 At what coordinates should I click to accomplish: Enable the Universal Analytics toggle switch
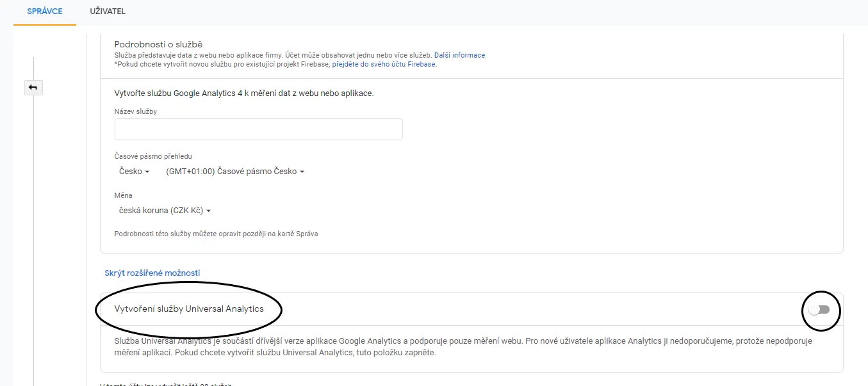819,310
